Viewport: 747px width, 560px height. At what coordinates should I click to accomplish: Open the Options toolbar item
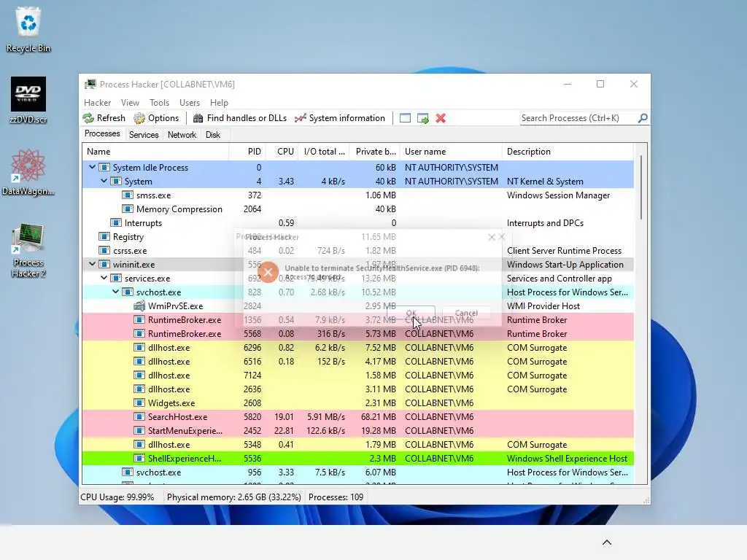156,118
